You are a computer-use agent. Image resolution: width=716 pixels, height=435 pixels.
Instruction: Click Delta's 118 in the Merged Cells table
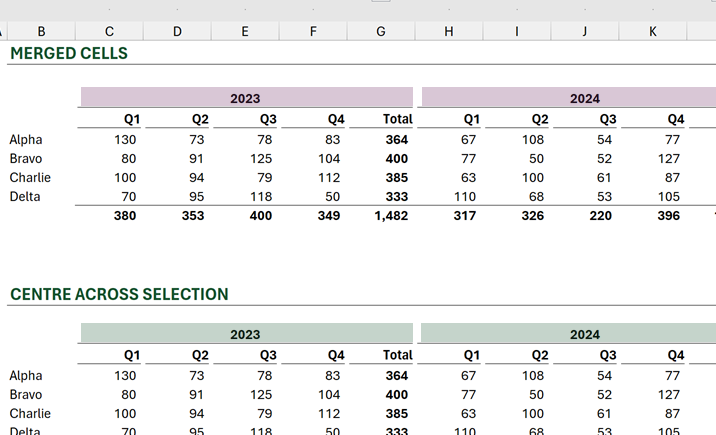point(261,197)
